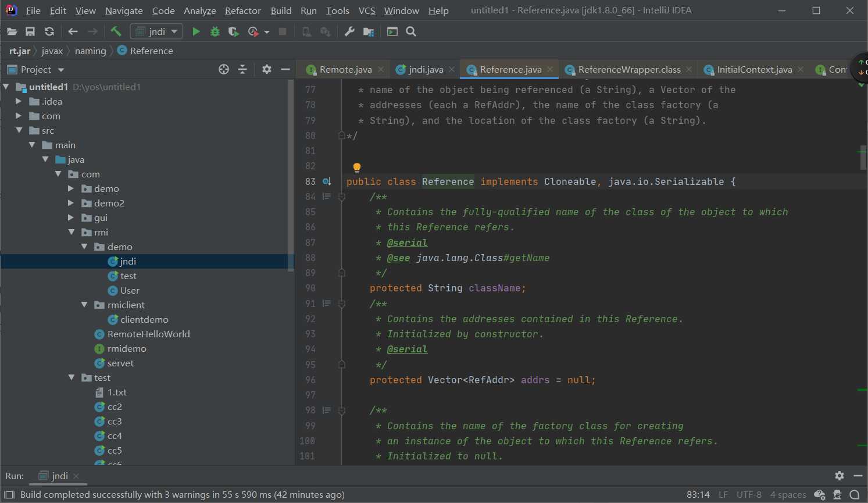
Task: Close the jndi Run tab
Action: pos(76,476)
